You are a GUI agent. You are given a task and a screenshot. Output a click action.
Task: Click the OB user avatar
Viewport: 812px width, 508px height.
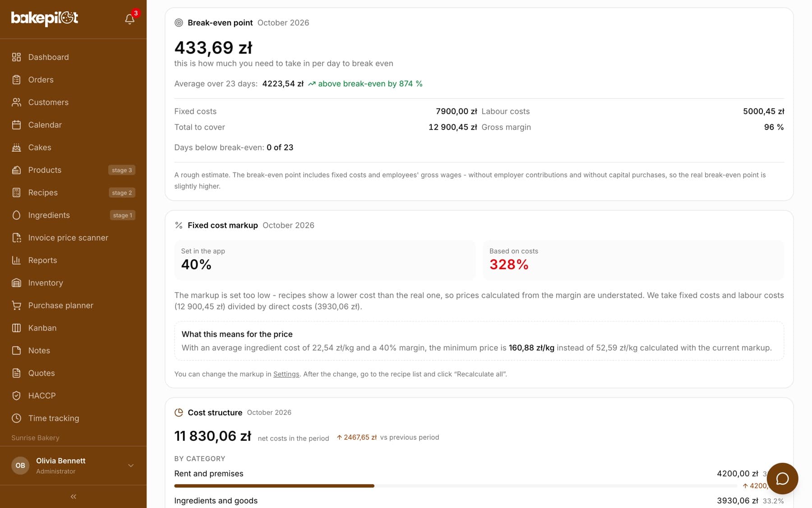click(20, 466)
